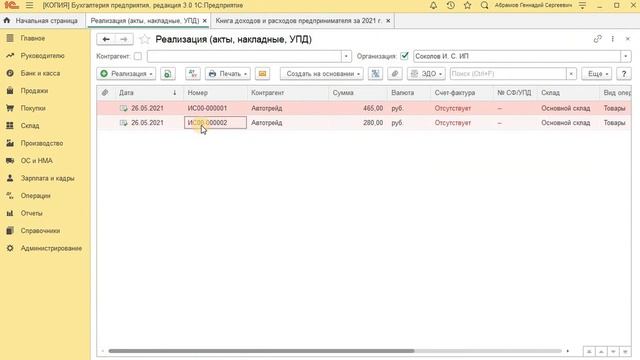
Task: Go back with left arrow
Action: (106, 39)
